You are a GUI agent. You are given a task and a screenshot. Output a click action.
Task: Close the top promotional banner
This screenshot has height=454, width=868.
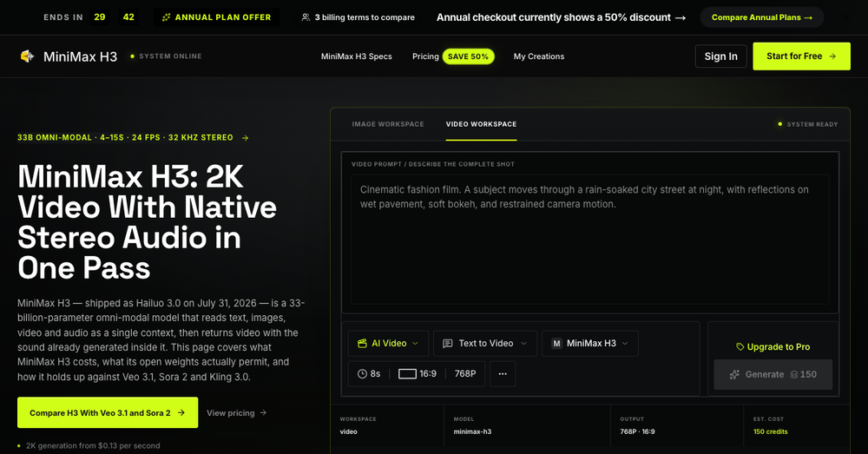[x=845, y=17]
